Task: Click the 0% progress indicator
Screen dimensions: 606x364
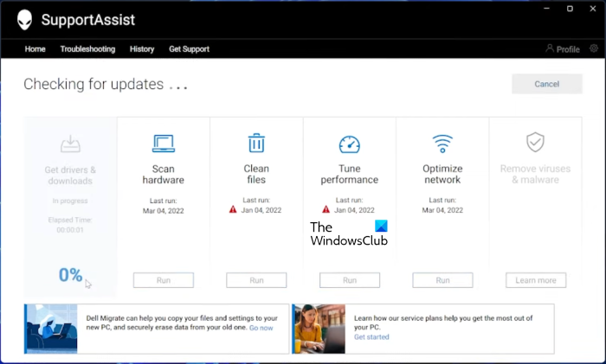Action: pos(70,275)
